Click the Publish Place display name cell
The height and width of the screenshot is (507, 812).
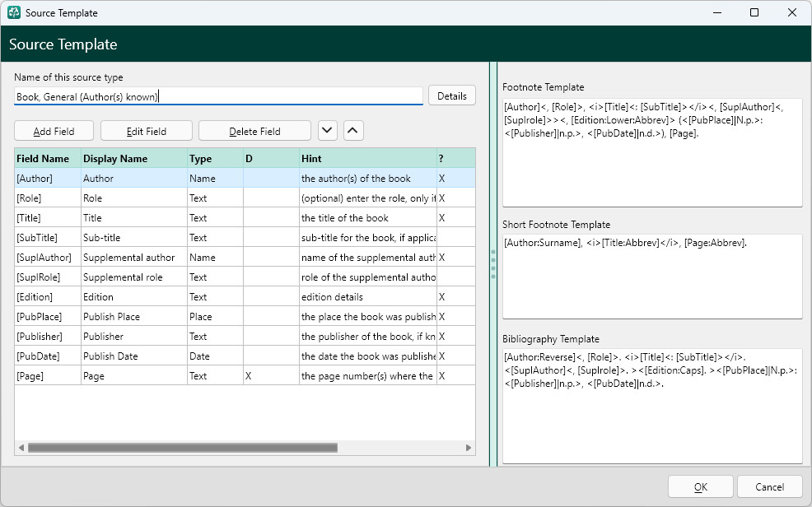pyautogui.click(x=134, y=317)
